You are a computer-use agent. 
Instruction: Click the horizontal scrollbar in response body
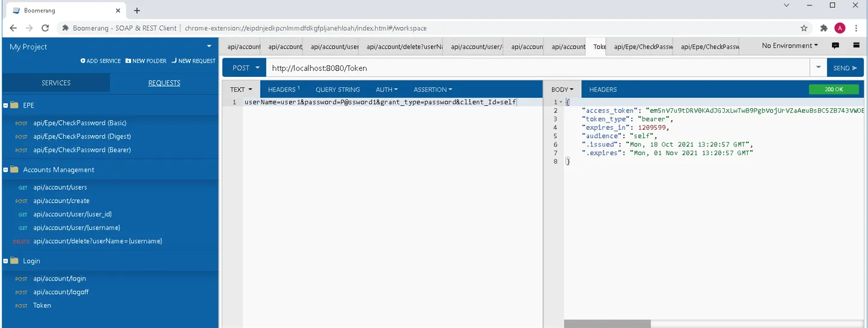tap(607, 324)
